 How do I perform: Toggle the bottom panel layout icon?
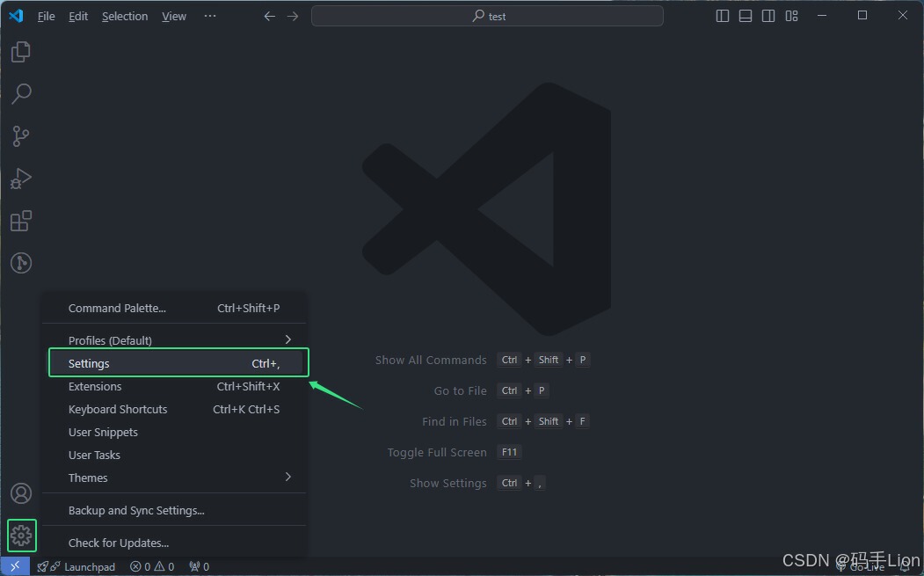[x=746, y=16]
